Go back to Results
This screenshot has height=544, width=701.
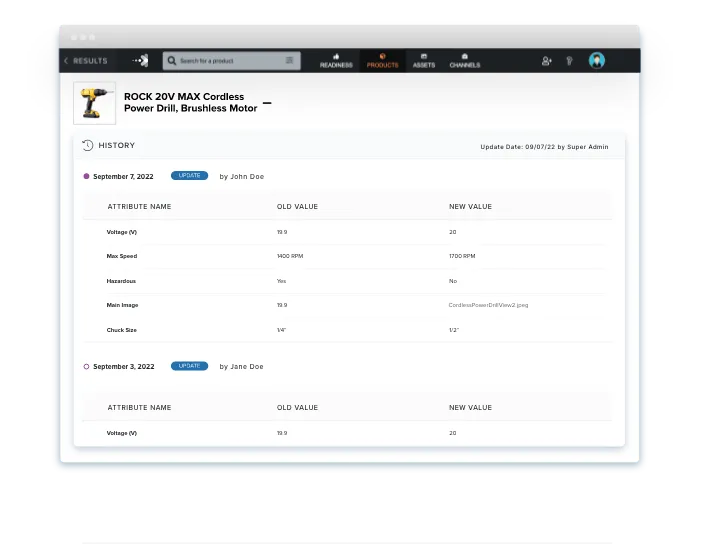coord(85,61)
